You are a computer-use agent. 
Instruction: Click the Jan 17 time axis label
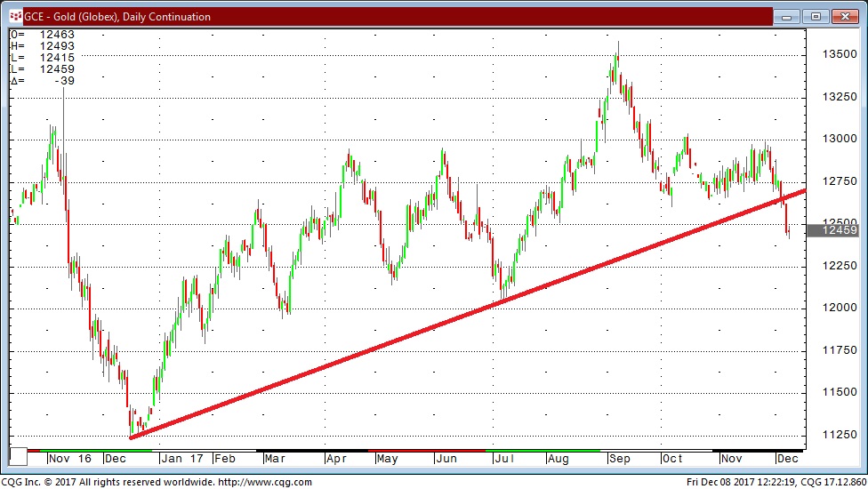pyautogui.click(x=182, y=459)
